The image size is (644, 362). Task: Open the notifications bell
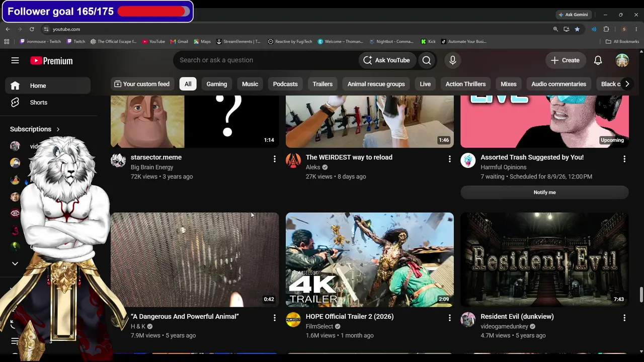pyautogui.click(x=598, y=60)
